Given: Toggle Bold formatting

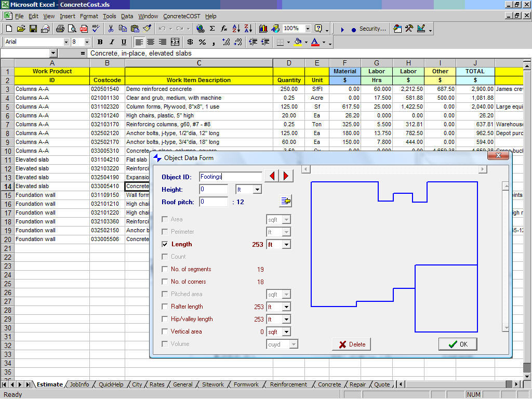Looking at the screenshot, I should click(x=100, y=42).
